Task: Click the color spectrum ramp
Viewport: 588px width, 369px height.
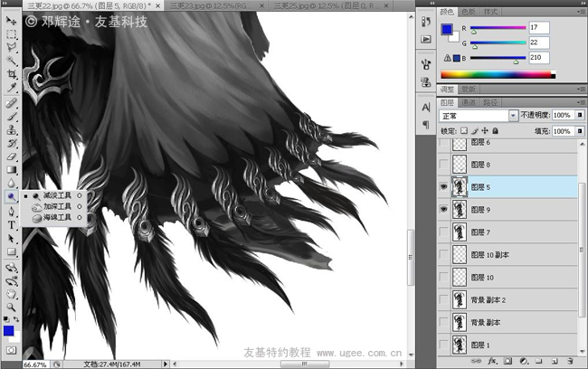Action: (498, 74)
